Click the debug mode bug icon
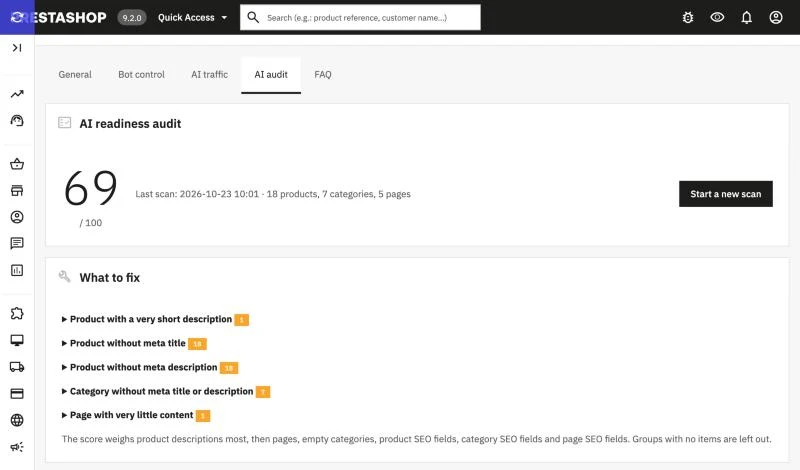 (x=688, y=17)
